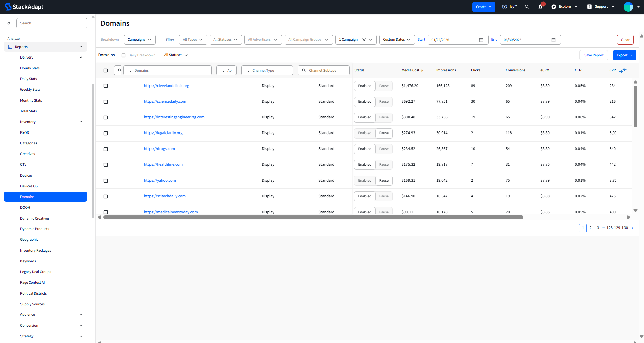
Task: Click the Reports chart icon
Action: (x=10, y=47)
